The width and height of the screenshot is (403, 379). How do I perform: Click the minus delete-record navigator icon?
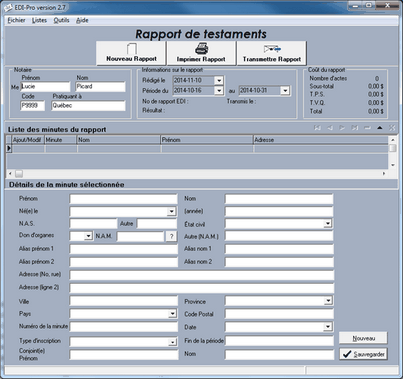coord(367,128)
